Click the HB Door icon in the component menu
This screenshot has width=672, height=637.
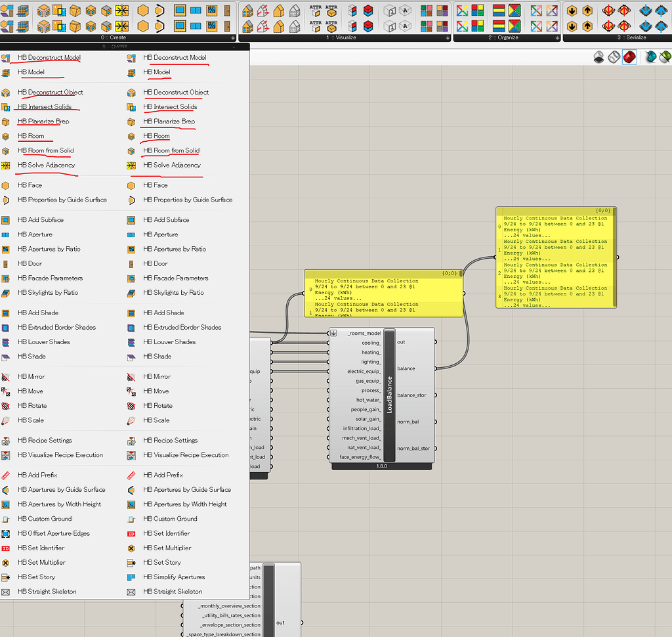click(x=6, y=263)
